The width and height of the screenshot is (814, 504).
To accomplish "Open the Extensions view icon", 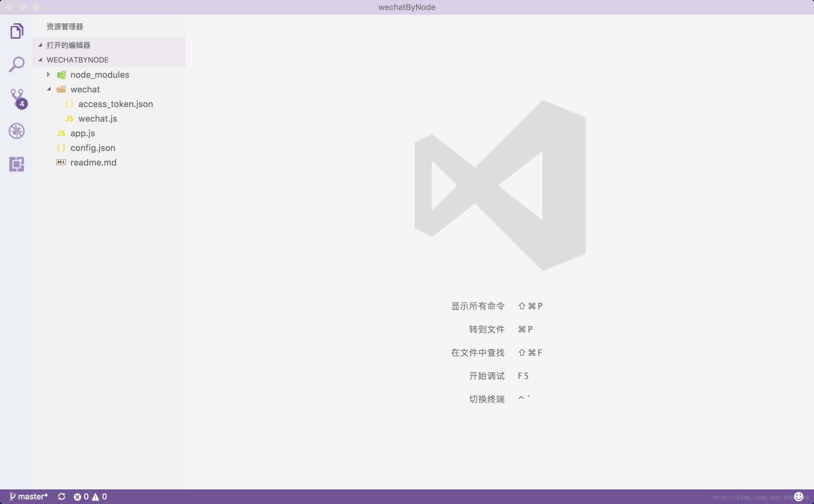I will (x=17, y=164).
